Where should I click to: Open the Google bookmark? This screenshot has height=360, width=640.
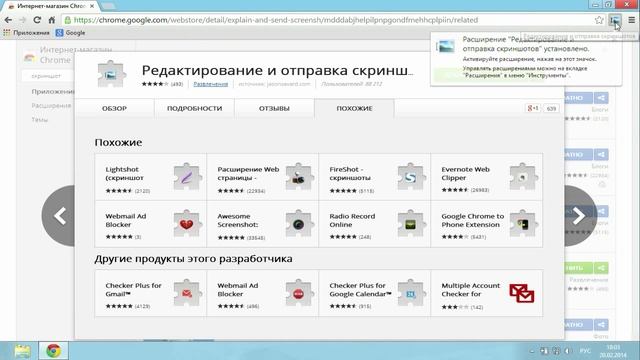tap(70, 33)
